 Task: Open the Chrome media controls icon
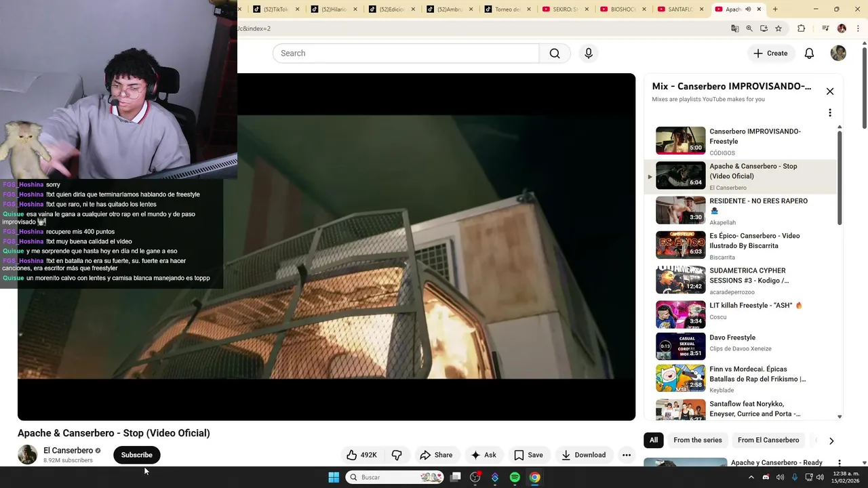point(825,28)
